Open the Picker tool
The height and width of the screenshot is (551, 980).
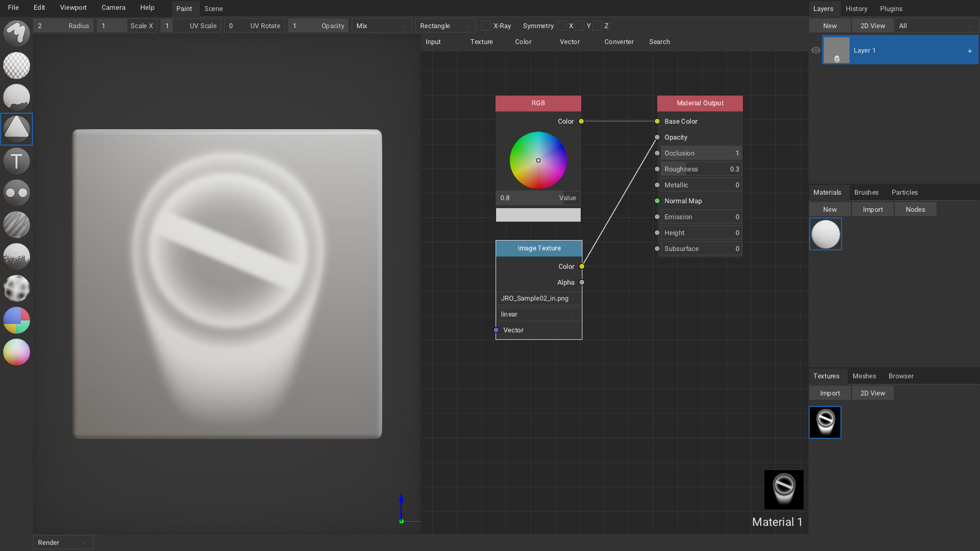tap(17, 352)
